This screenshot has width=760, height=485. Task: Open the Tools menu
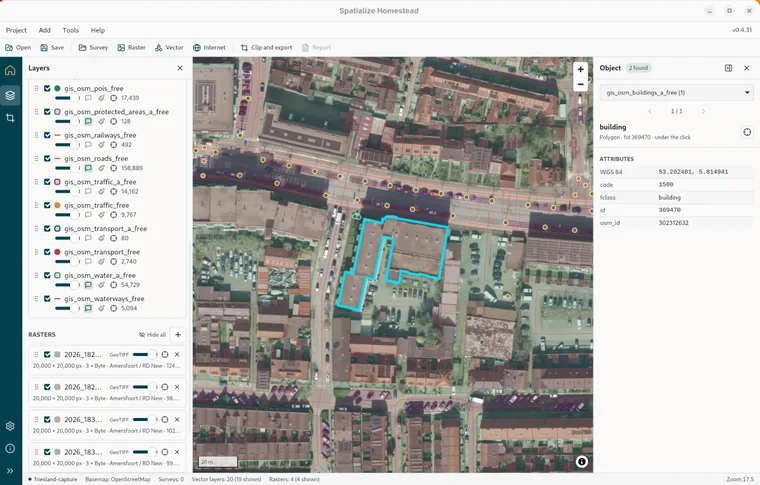(71, 30)
